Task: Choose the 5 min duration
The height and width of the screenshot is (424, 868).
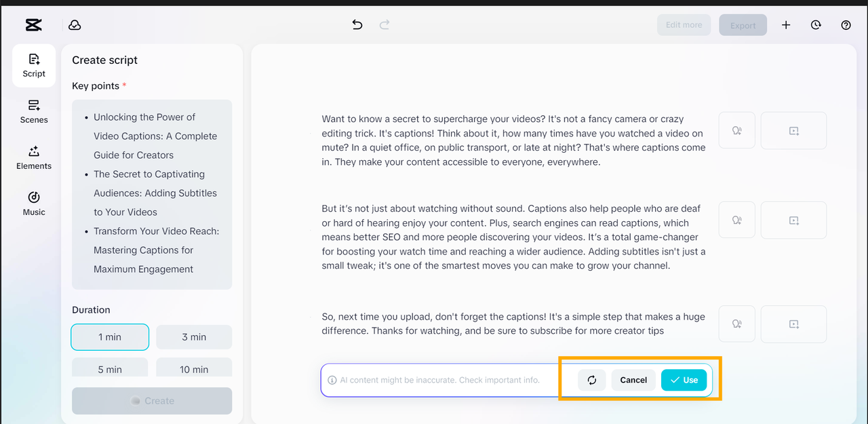Action: [x=110, y=368]
